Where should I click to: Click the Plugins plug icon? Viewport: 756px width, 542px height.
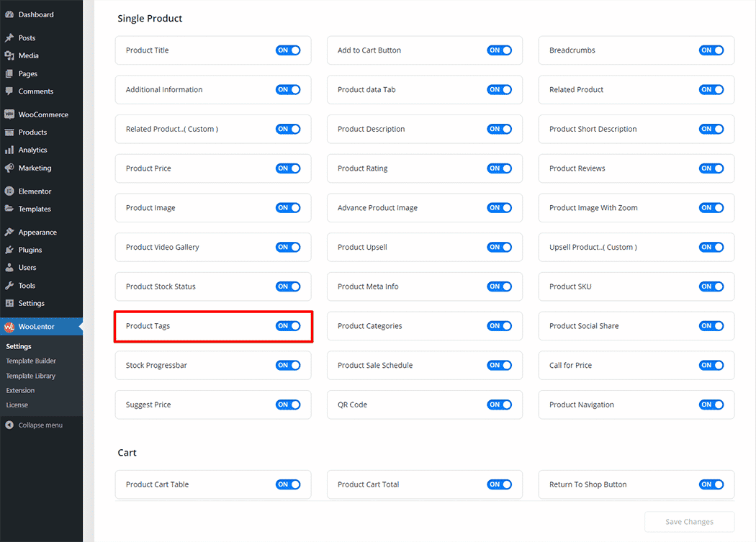point(9,250)
